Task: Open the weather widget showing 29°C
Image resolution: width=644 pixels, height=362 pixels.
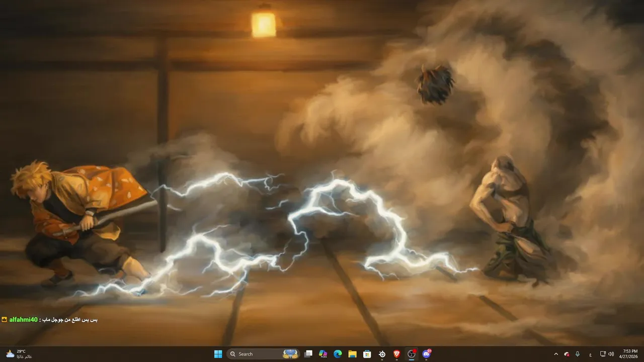Action: [19, 354]
